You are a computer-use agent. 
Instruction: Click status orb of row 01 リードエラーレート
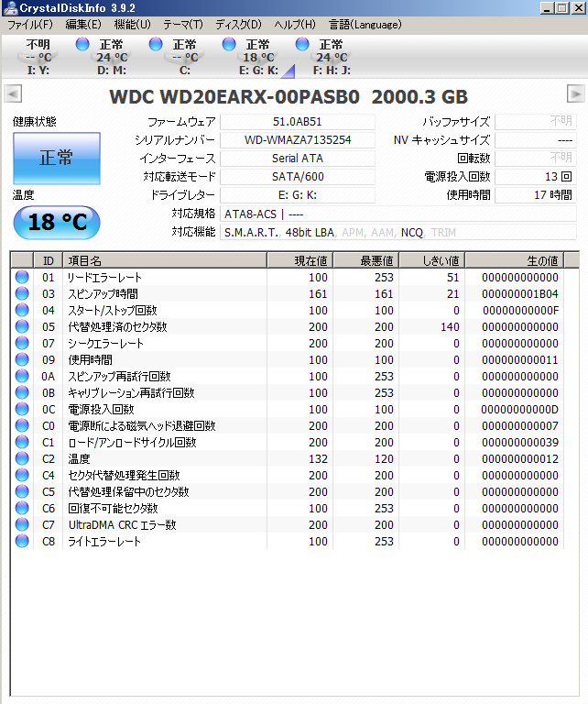[x=22, y=277]
